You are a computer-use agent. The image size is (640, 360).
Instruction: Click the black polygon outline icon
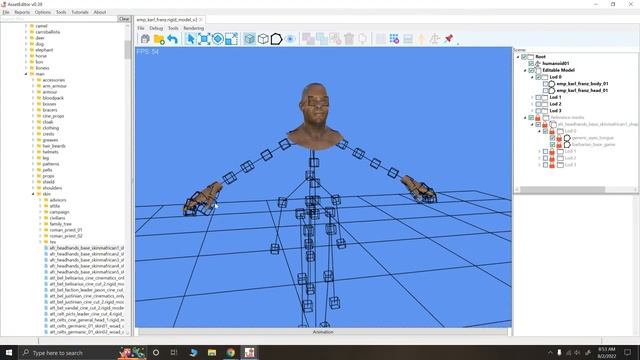277,39
